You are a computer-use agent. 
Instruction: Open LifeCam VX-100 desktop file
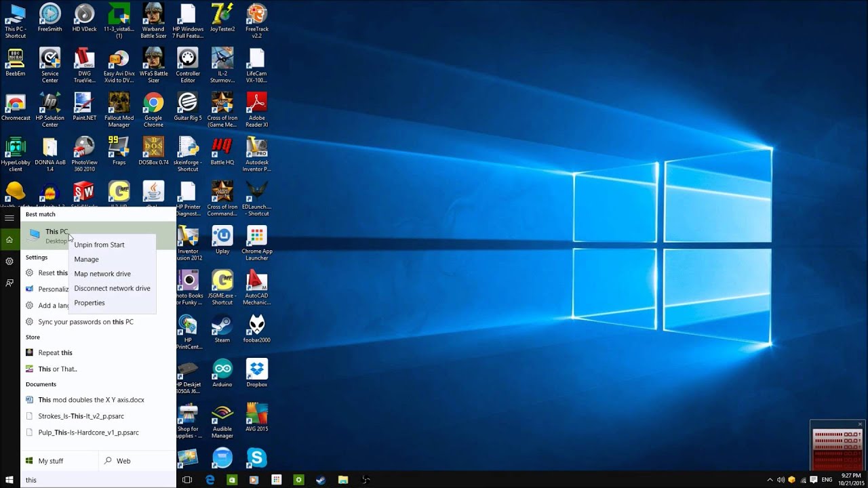point(257,66)
